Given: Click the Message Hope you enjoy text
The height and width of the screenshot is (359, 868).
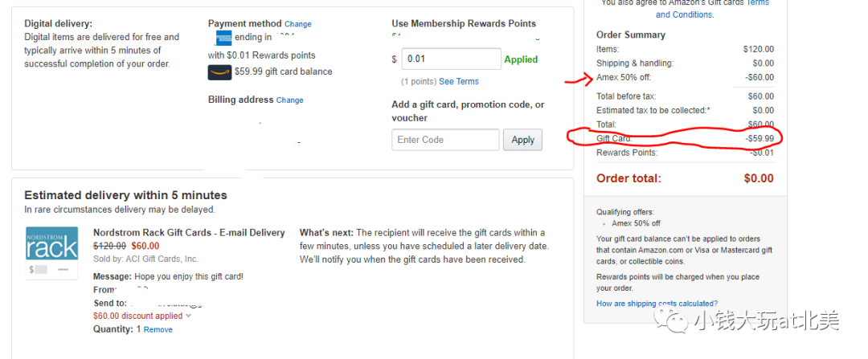Looking at the screenshot, I should point(168,276).
